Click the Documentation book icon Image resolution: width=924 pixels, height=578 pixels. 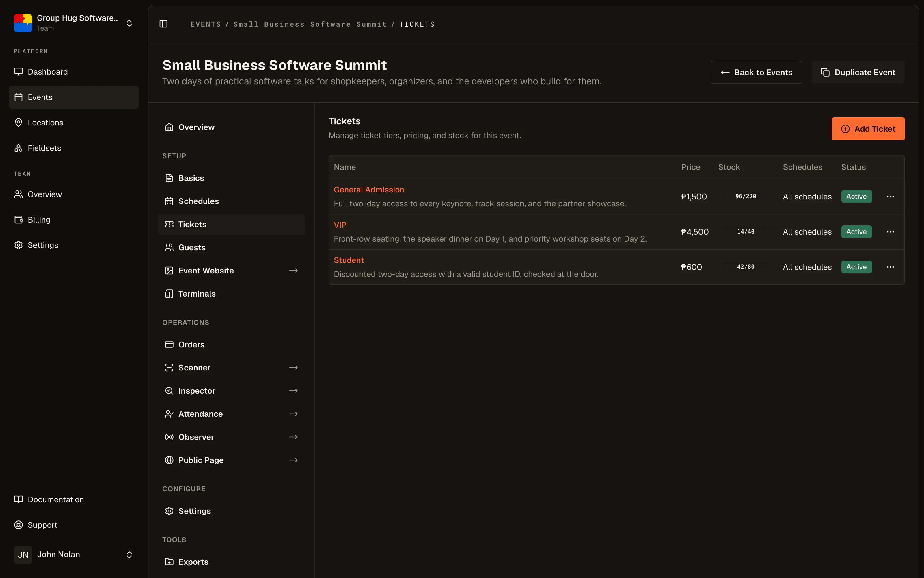pyautogui.click(x=18, y=499)
